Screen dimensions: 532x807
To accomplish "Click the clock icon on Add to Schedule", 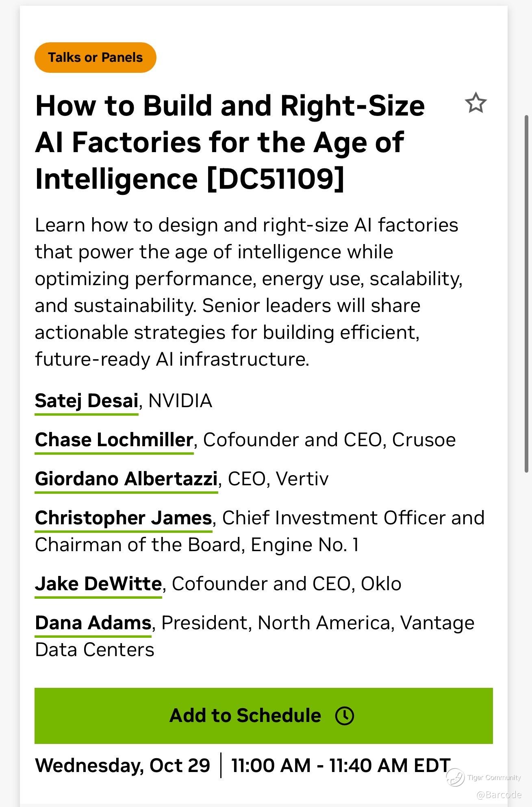I will (344, 715).
